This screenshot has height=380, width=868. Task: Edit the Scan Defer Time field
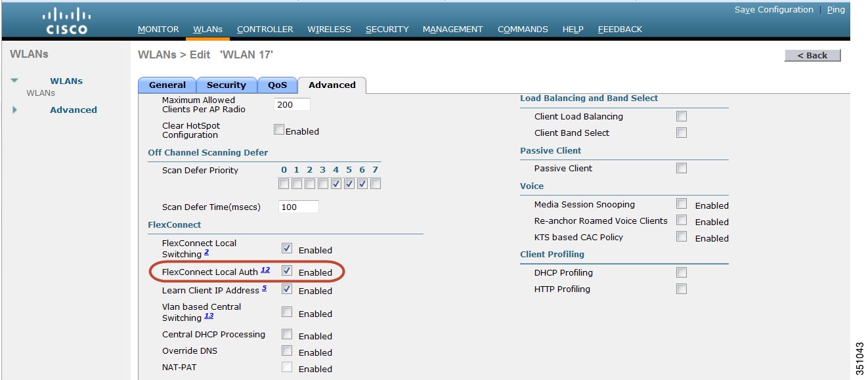coord(299,207)
